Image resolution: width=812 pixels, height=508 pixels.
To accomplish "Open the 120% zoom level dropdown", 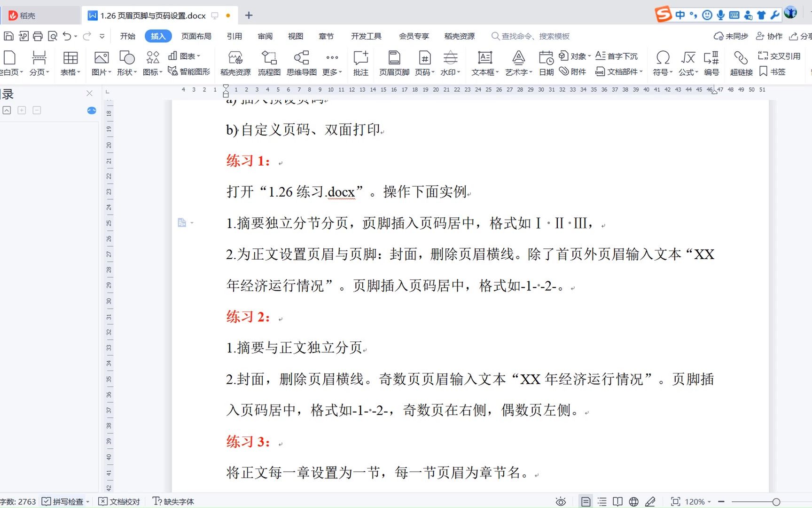I will pos(698,502).
